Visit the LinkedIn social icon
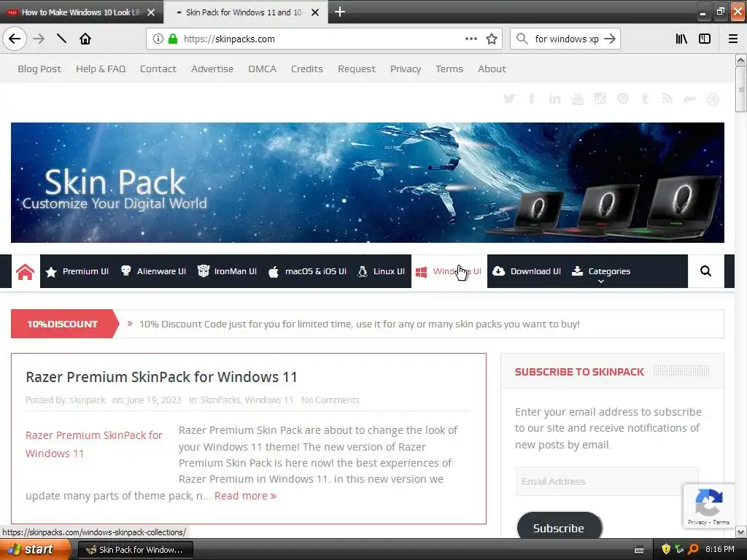747x560 pixels. pos(554,98)
